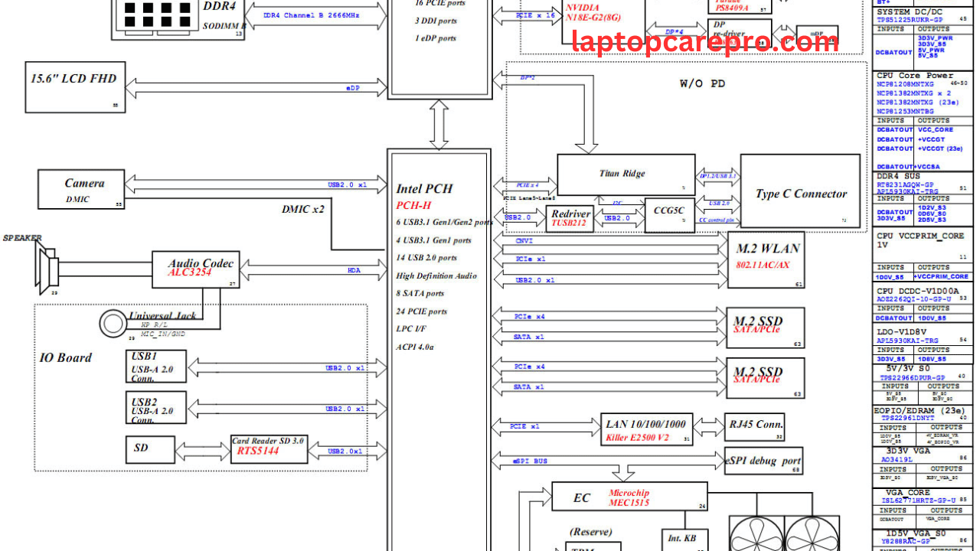Select the Redriver TUSB212 block
980x551 pixels.
tap(570, 219)
